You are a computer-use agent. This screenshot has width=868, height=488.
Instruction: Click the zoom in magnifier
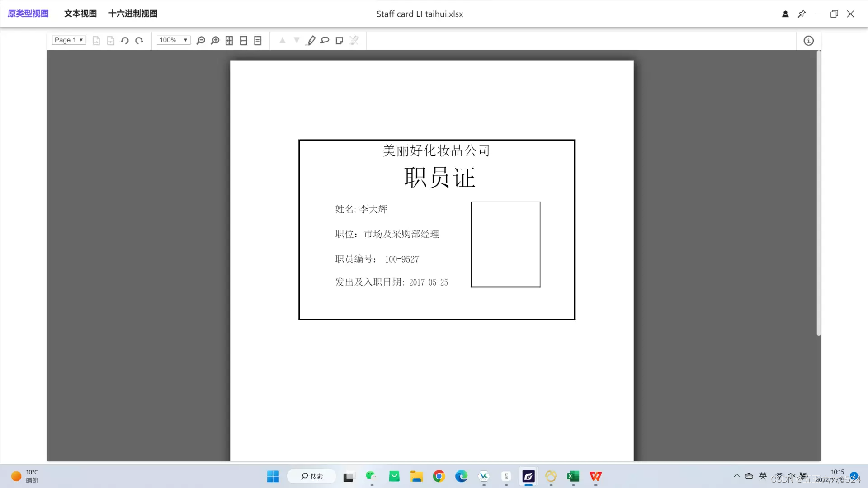[x=215, y=41]
